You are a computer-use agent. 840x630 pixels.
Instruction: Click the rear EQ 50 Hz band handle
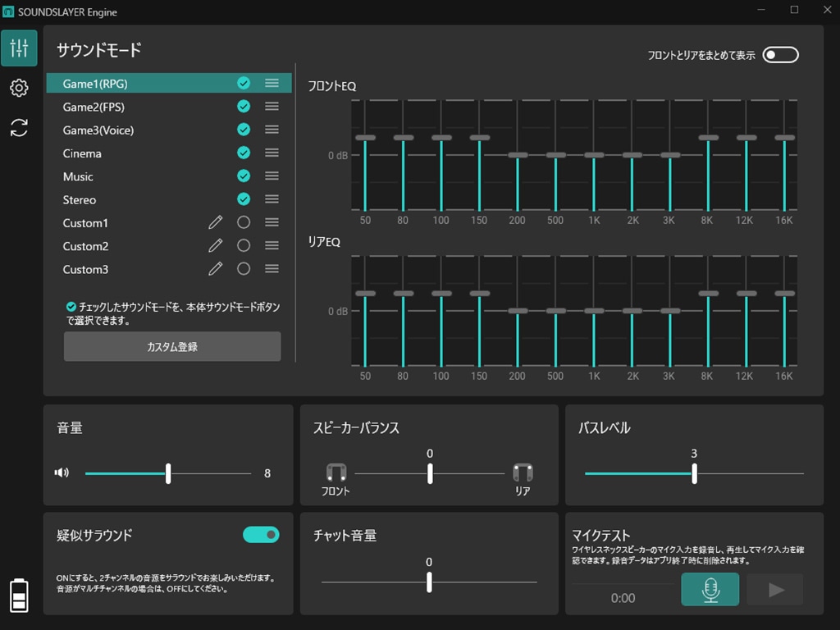pos(365,294)
